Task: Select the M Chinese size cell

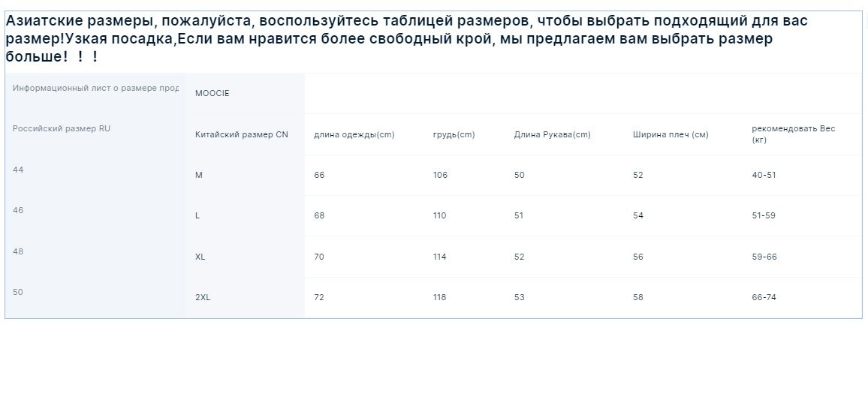Action: coord(245,175)
